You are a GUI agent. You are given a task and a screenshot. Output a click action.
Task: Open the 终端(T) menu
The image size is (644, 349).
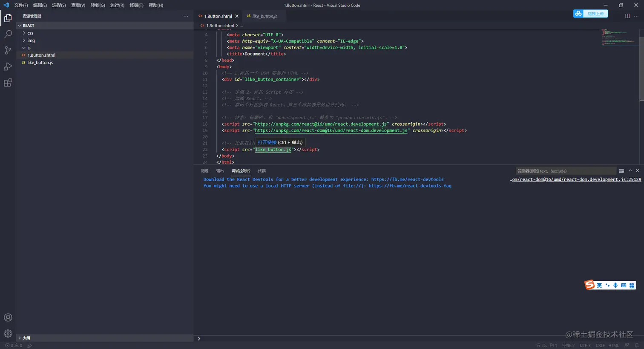tap(136, 5)
